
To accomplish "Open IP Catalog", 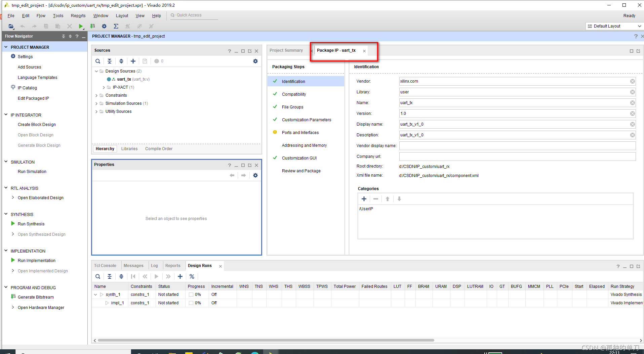I will click(x=27, y=88).
